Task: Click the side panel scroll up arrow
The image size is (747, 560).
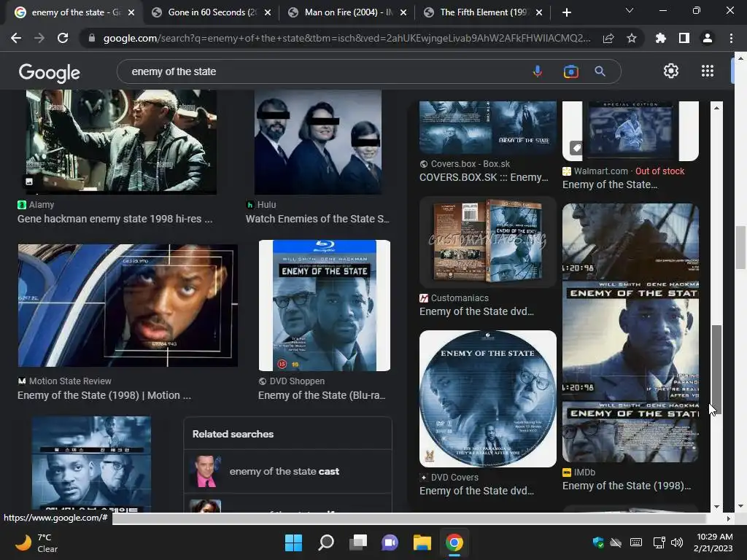Action: (716, 108)
